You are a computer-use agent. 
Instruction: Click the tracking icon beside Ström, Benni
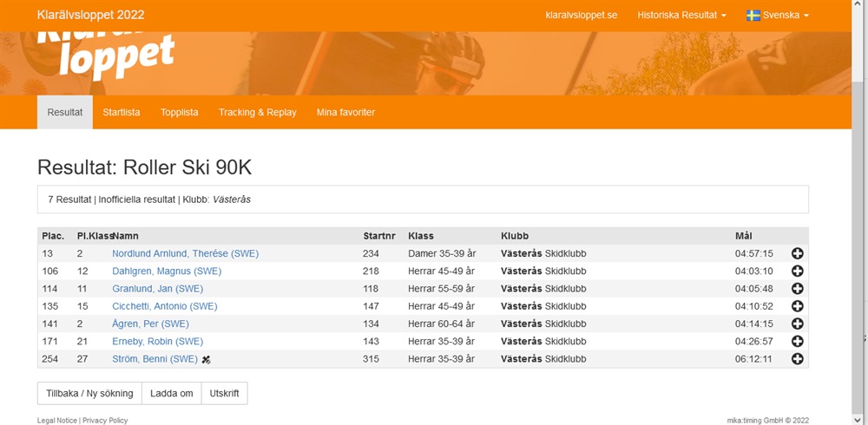coord(206,359)
